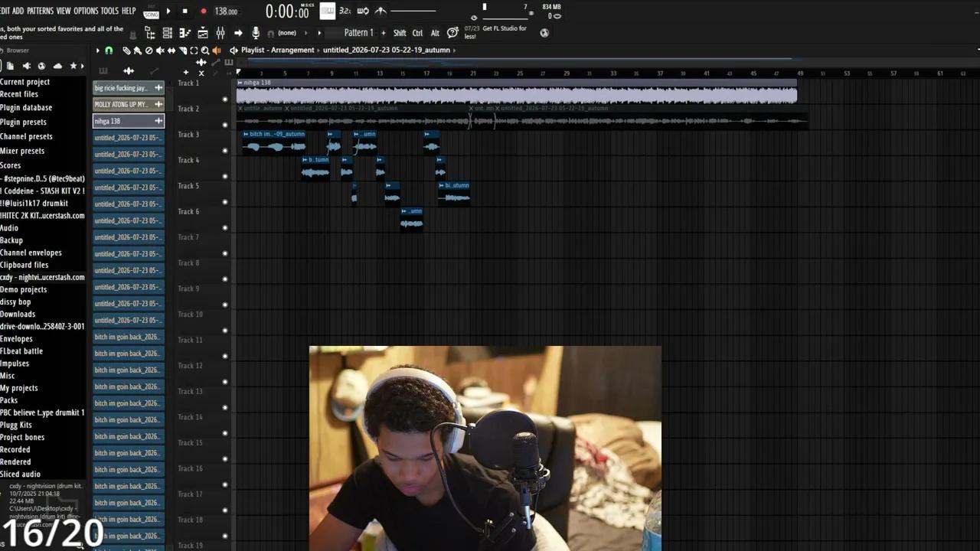The width and height of the screenshot is (980, 551).
Task: Select the Draw pencil tool in playlist
Action: pyautogui.click(x=127, y=51)
